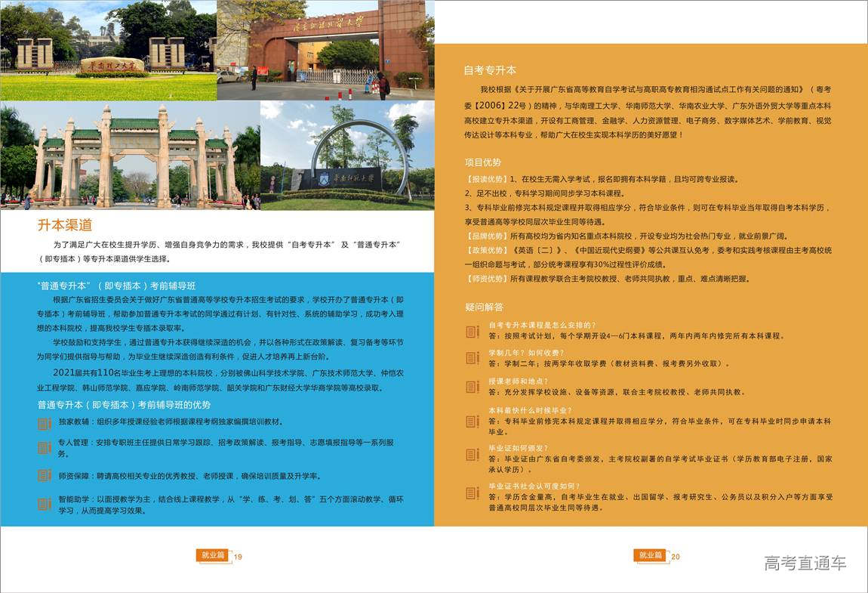Image resolution: width=868 pixels, height=593 pixels.
Task: Click the icon next to 毕业证如何颁发 question
Action: pos(472,454)
